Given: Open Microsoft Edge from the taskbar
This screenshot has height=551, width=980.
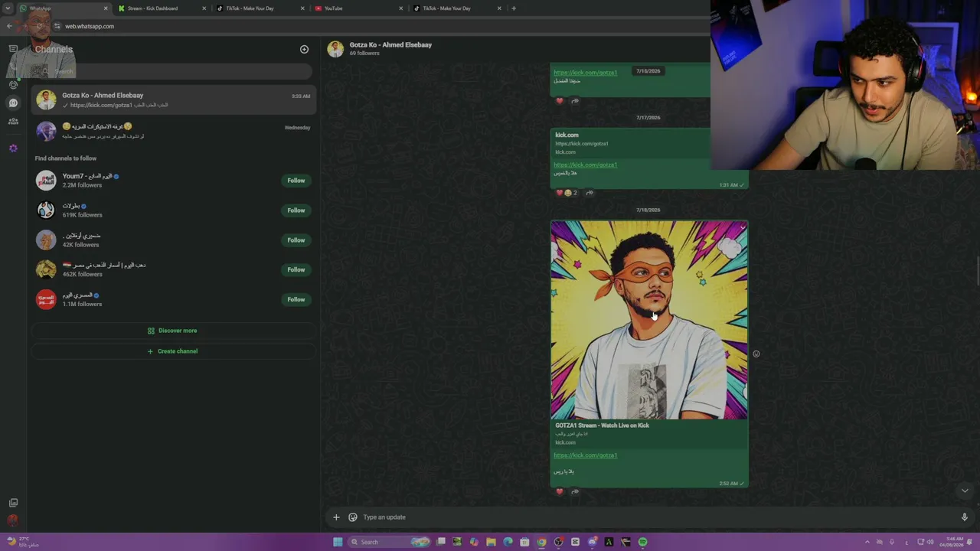Looking at the screenshot, I should [x=508, y=542].
